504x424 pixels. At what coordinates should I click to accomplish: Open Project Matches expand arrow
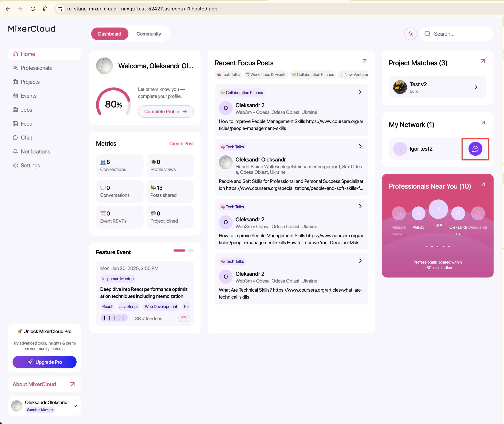click(483, 61)
